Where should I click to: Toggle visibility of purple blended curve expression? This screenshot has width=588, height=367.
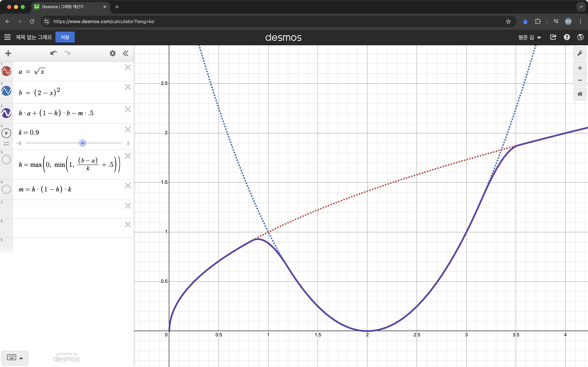pos(6,113)
